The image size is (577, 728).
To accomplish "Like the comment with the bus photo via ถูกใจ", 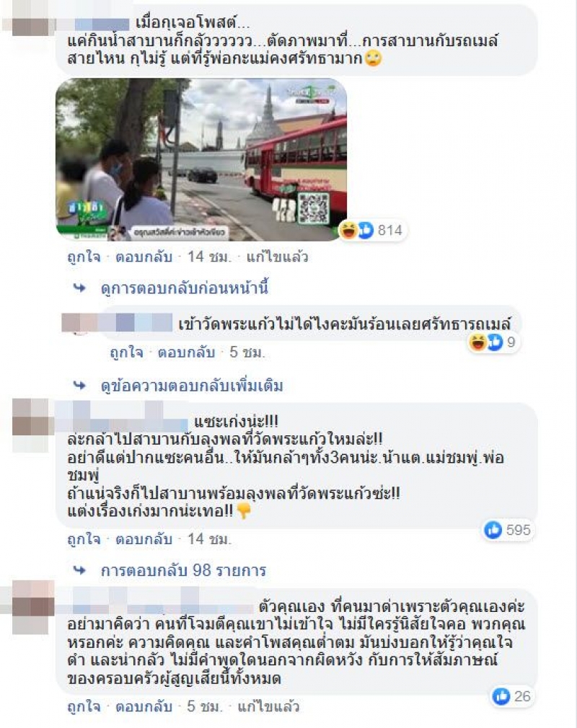I will (x=84, y=257).
